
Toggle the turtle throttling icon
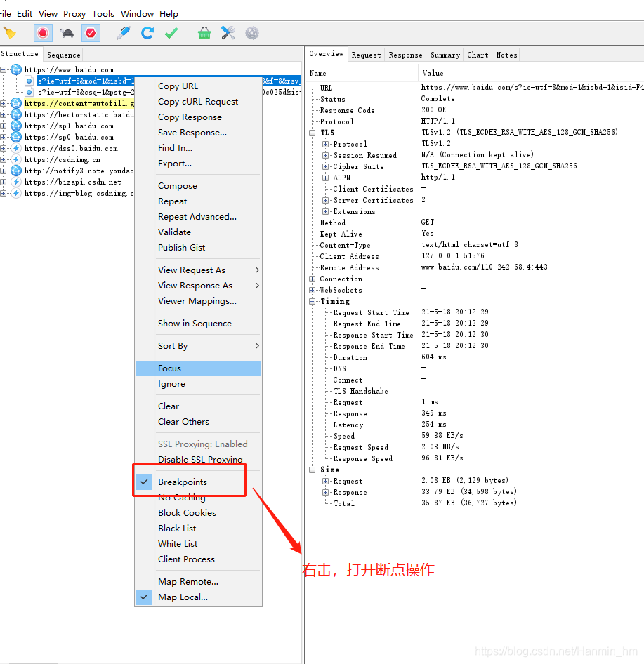coord(67,33)
